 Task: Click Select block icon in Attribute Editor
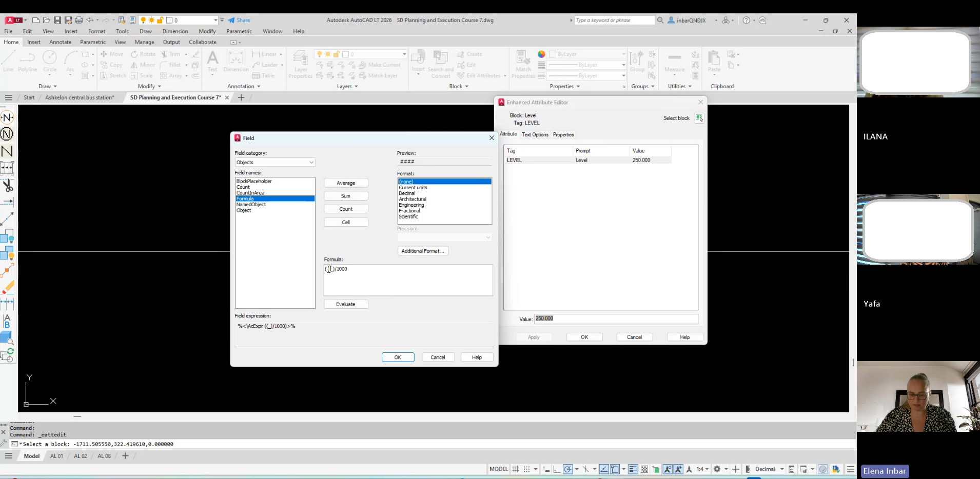pos(699,118)
